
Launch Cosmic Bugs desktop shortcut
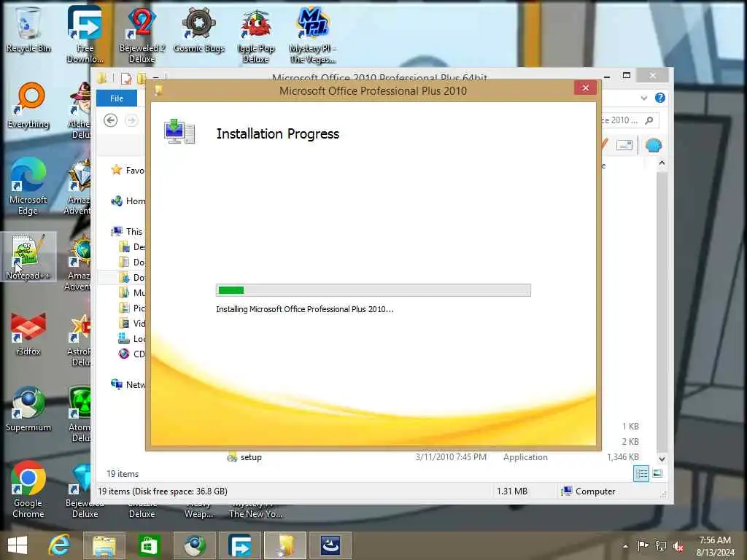point(198,29)
